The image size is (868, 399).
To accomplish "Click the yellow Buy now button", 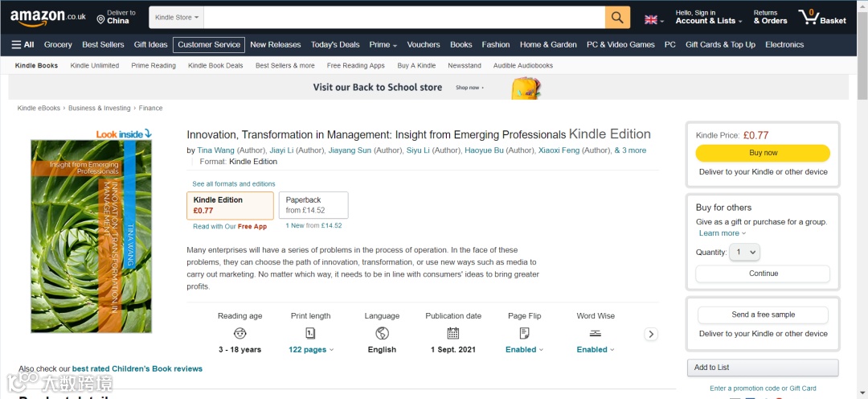I will pos(763,153).
